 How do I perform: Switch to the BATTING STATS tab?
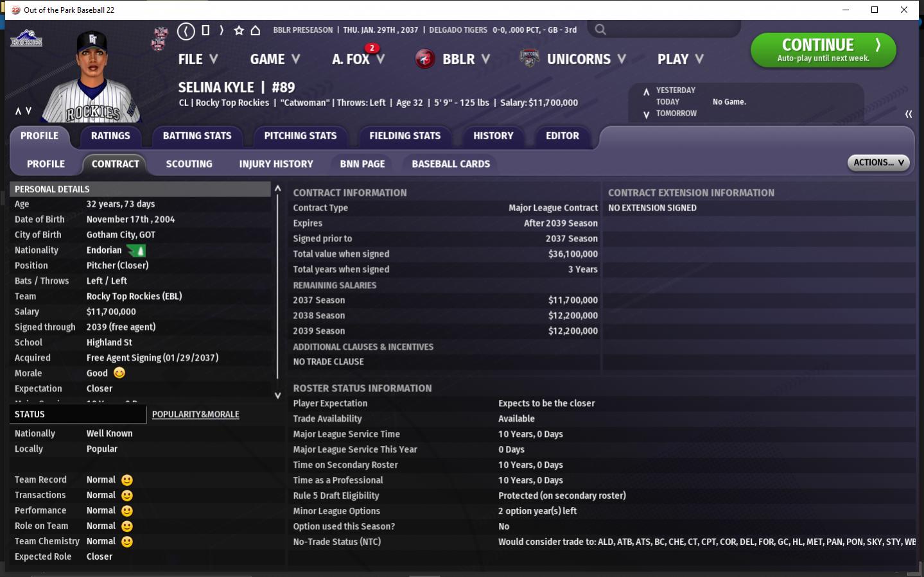197,136
